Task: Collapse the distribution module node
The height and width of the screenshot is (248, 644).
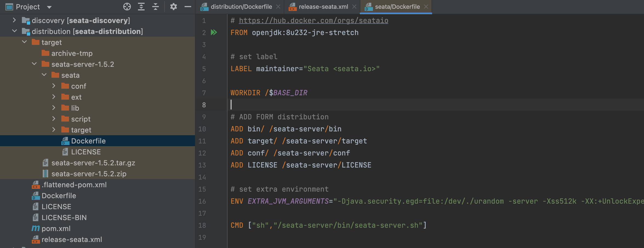Action: pyautogui.click(x=14, y=31)
